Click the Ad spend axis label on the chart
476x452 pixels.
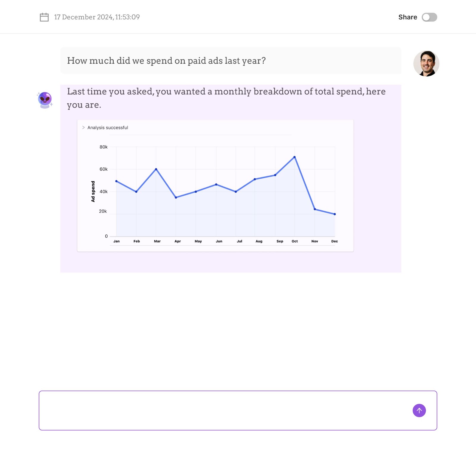coord(93,191)
